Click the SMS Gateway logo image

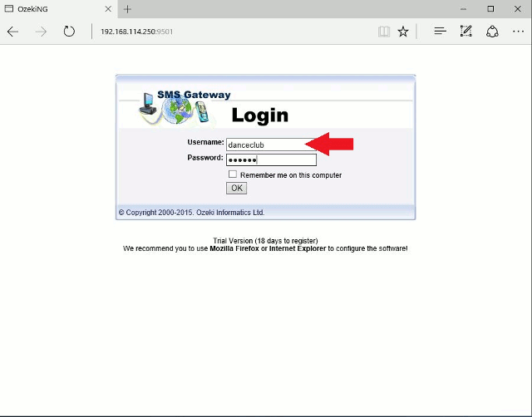click(x=185, y=107)
